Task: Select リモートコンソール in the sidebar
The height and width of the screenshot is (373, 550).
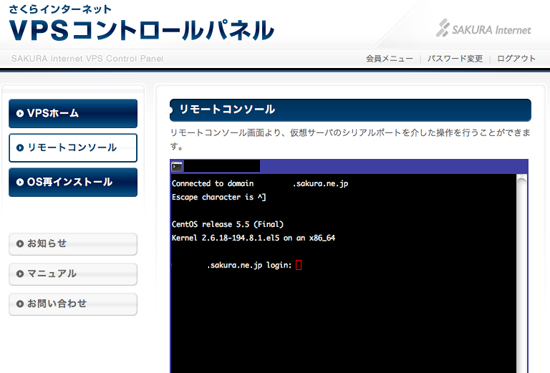Action: click(x=73, y=148)
